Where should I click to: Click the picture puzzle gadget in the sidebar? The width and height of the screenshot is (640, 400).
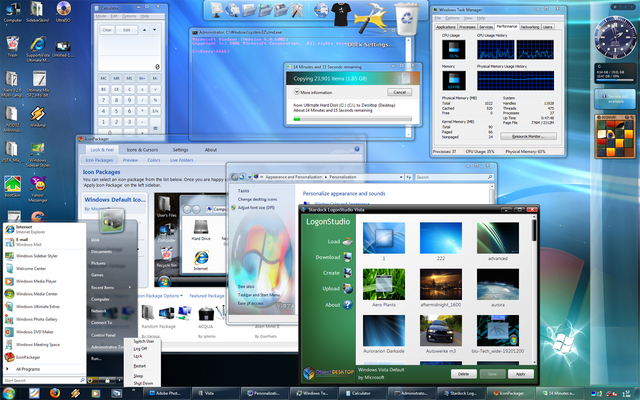(x=615, y=137)
